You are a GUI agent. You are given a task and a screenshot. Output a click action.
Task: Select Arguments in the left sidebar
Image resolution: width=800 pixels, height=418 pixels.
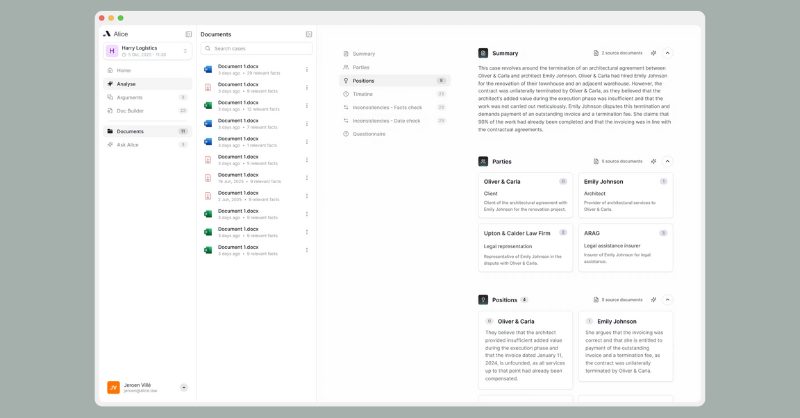pyautogui.click(x=130, y=97)
